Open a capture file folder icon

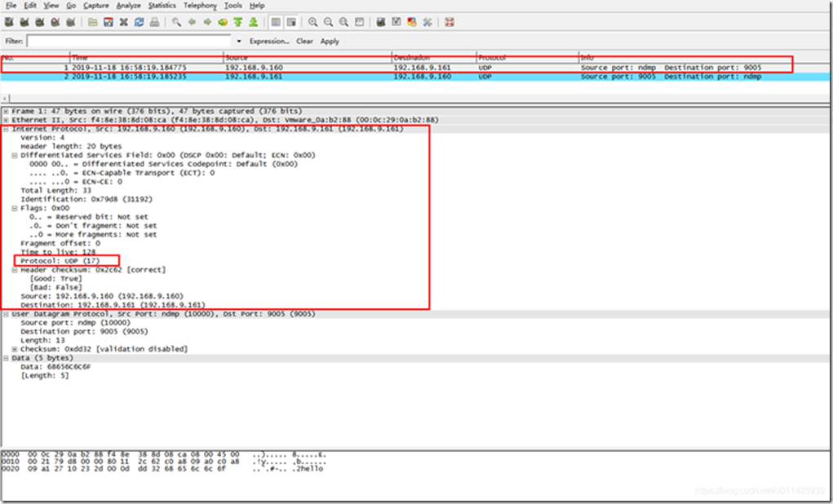point(93,22)
